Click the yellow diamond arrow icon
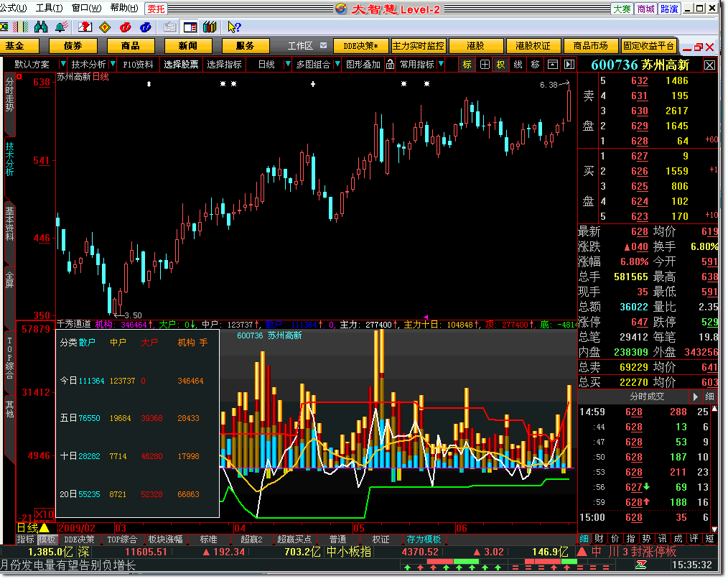This screenshot has height=579, width=728. [x=106, y=27]
